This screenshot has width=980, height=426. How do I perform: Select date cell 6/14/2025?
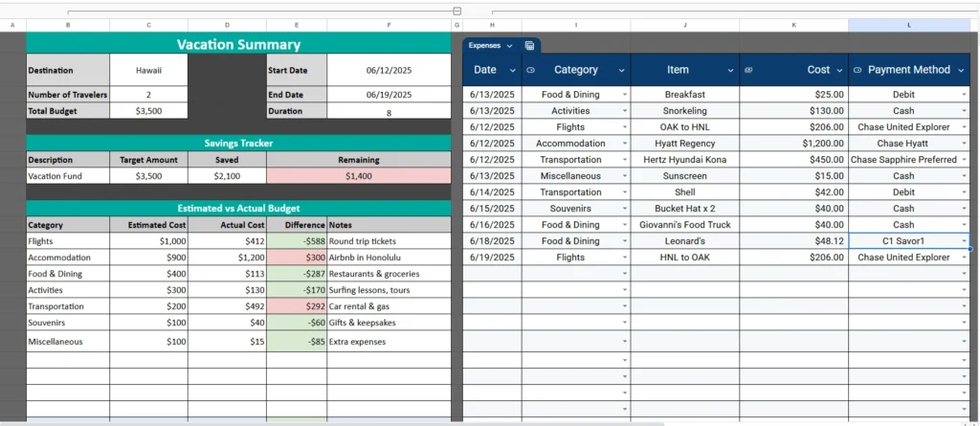coord(492,192)
